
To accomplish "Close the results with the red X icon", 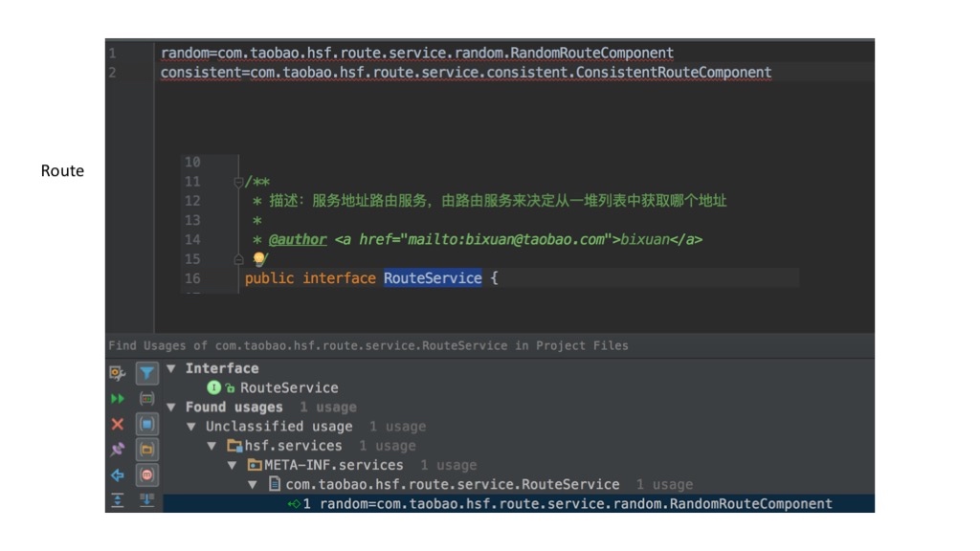I will coord(117,424).
